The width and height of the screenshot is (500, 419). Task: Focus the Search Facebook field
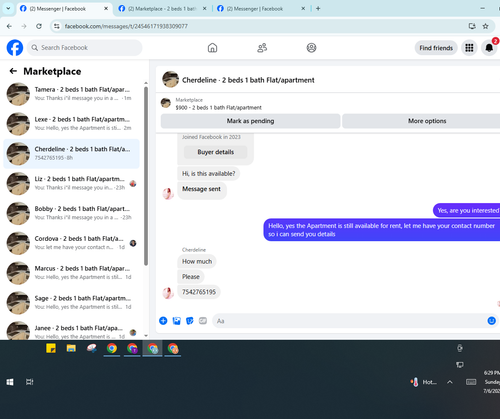point(84,48)
